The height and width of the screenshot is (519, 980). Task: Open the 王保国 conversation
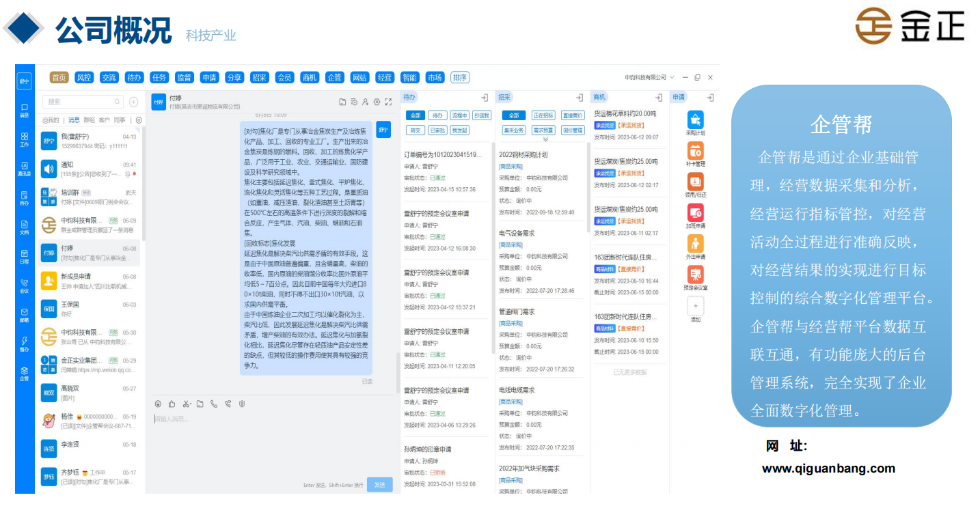pyautogui.click(x=89, y=309)
